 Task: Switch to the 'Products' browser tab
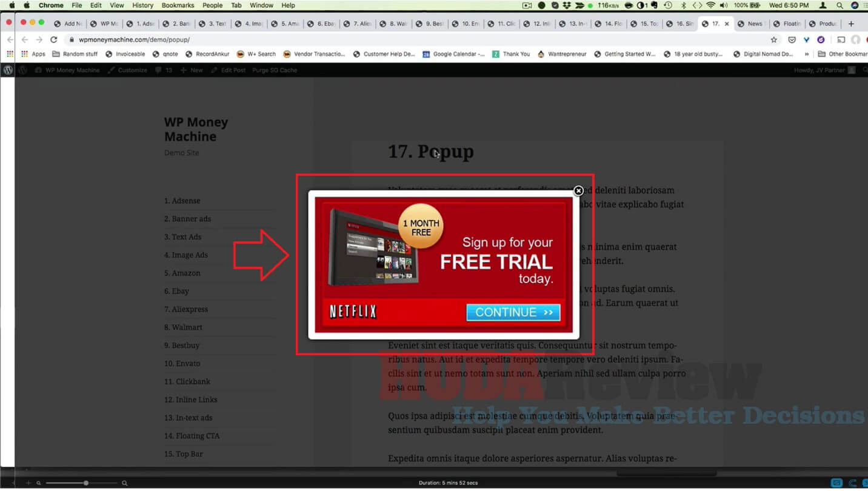click(823, 24)
